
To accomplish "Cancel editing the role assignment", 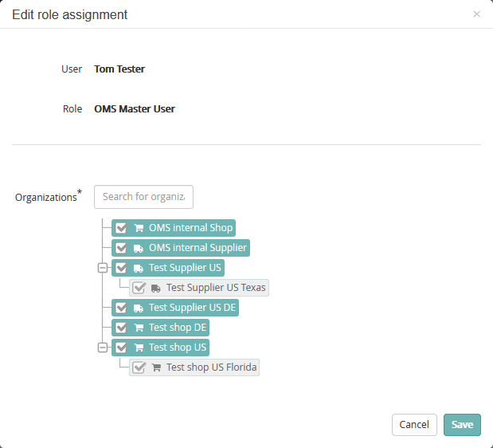I will [414, 425].
